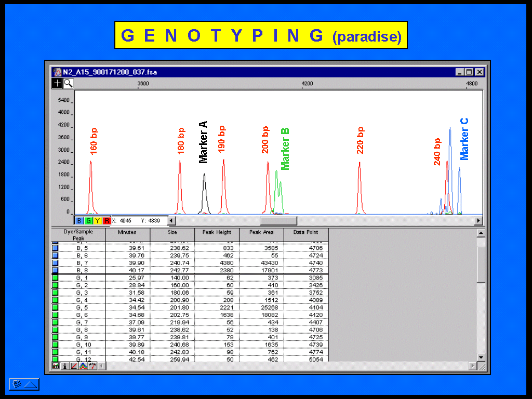Click the chart's scroll right arrow
The image size is (532, 399).
(478, 221)
